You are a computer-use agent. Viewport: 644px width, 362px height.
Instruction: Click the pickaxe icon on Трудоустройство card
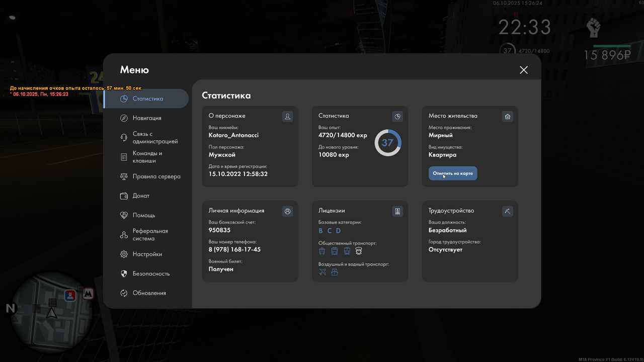(508, 212)
